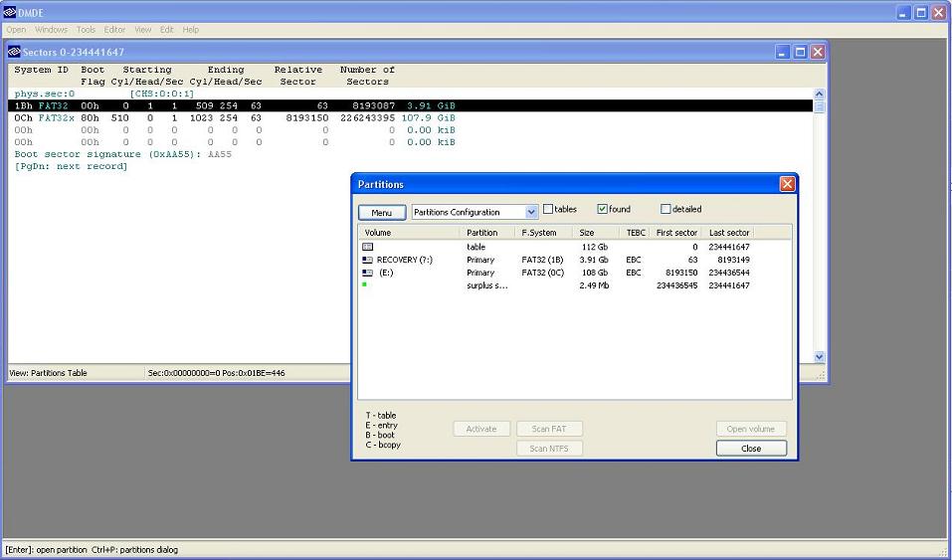Open the Edit menu
Screen dimensions: 952x560
(166, 29)
